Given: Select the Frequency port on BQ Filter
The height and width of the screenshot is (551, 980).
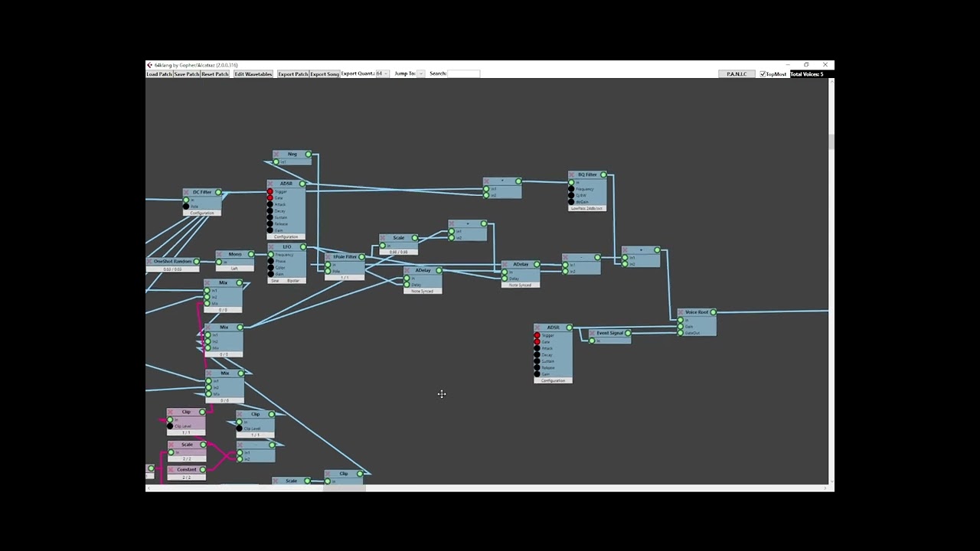Looking at the screenshot, I should [x=571, y=189].
